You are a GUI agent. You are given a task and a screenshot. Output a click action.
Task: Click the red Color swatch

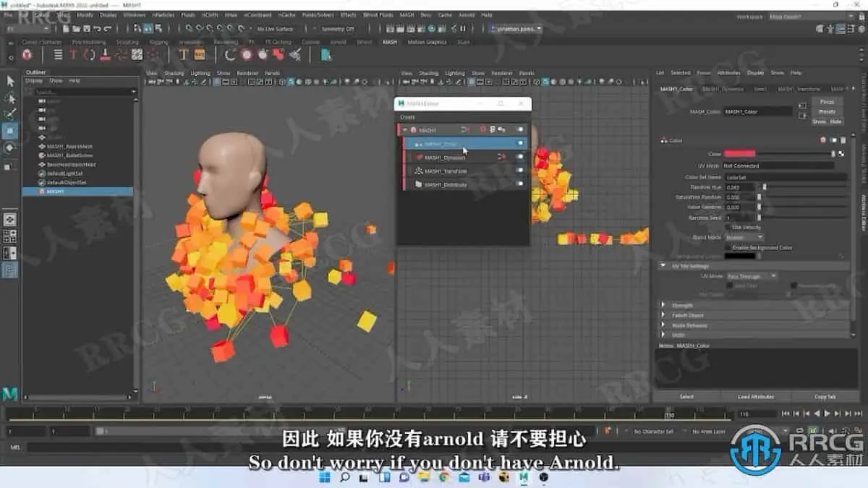click(x=740, y=154)
